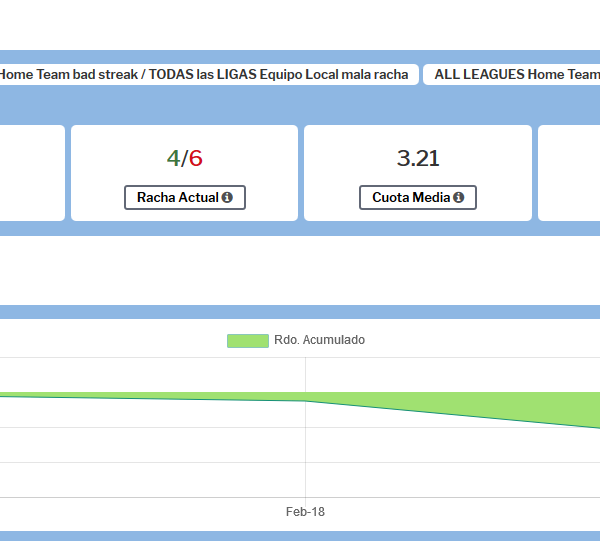Screen dimensions: 600x548
Task: Open the ALL LEAGUES Home Team tab on the right
Action: tap(514, 74)
